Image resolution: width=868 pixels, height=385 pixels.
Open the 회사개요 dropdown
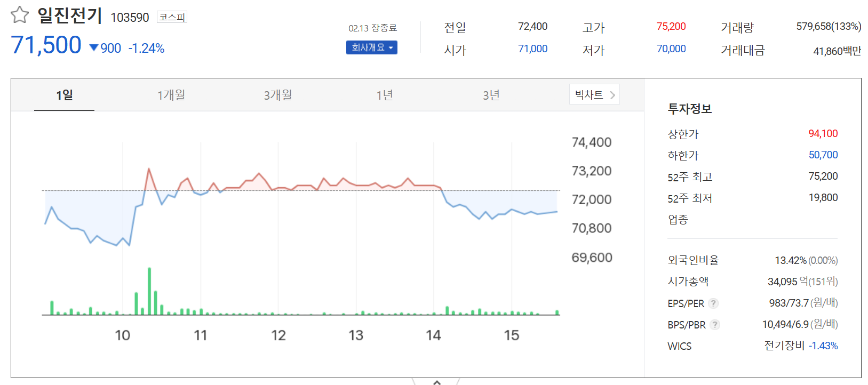pos(372,47)
